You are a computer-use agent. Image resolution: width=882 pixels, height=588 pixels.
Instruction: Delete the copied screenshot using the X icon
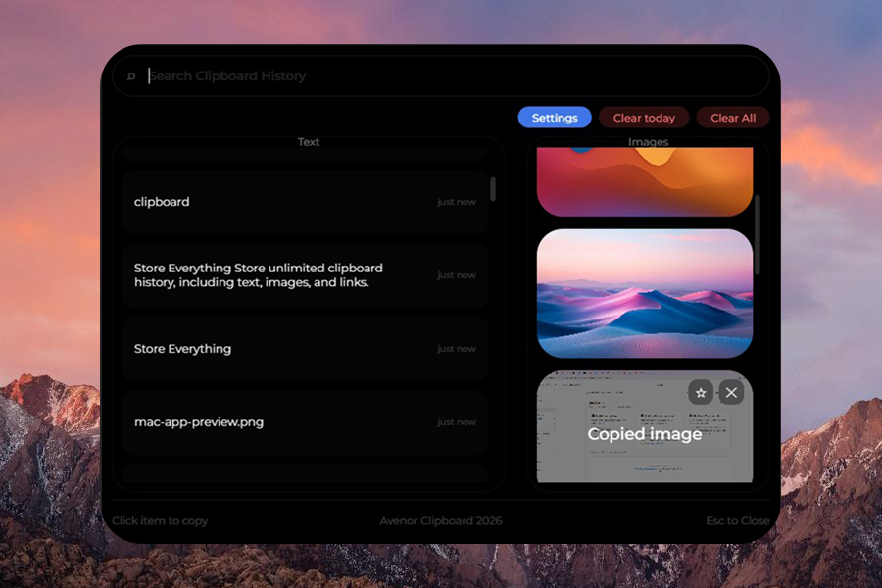(x=731, y=392)
